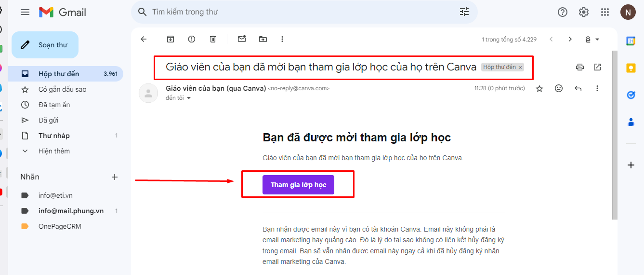
Task: Click the search magnifier icon
Action: [142, 12]
